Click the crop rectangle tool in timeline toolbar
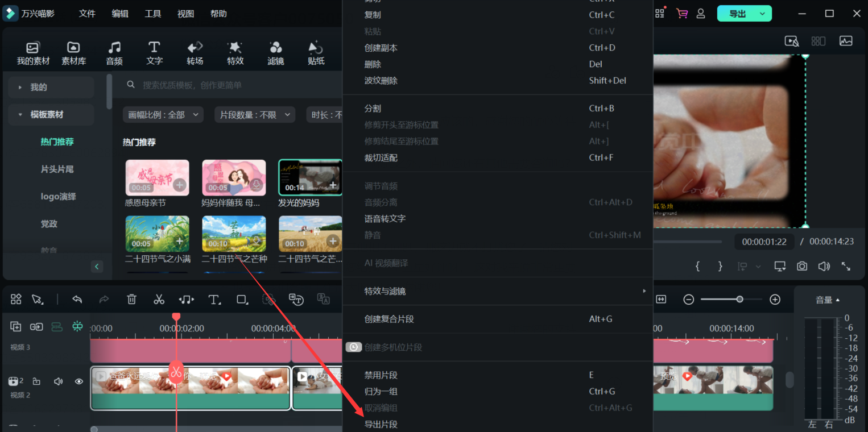Image resolution: width=868 pixels, height=432 pixels. click(243, 299)
